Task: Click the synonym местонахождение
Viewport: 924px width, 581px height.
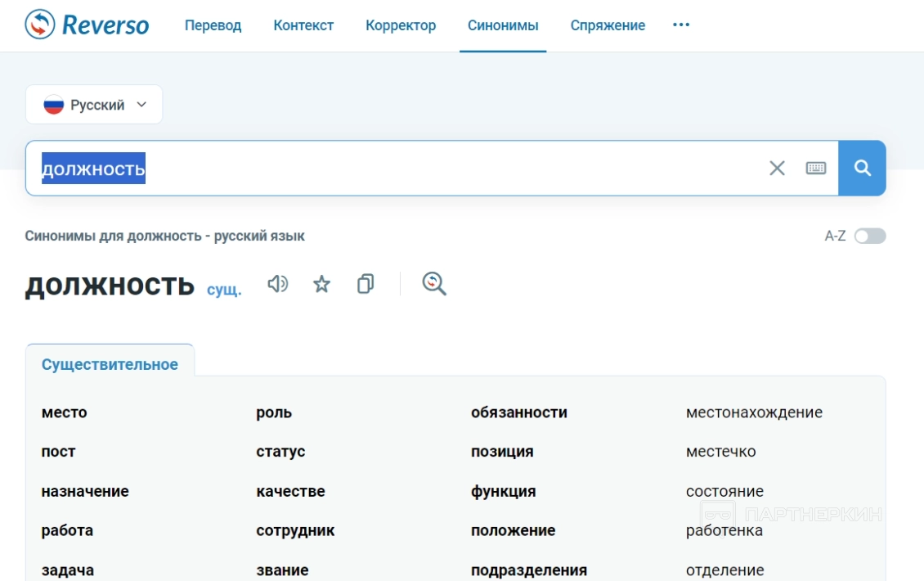Action: pos(754,412)
